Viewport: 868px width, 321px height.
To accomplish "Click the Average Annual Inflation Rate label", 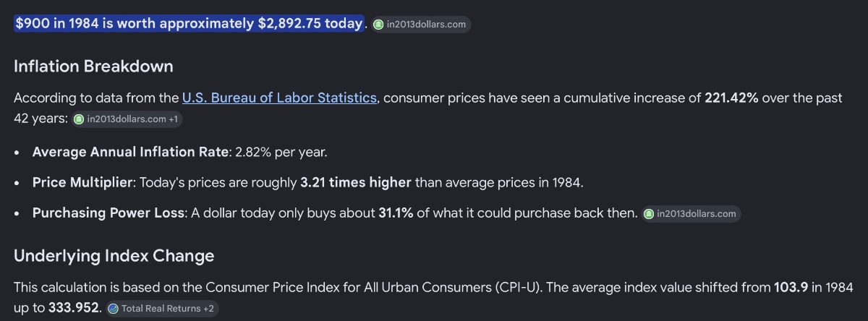I will (130, 153).
